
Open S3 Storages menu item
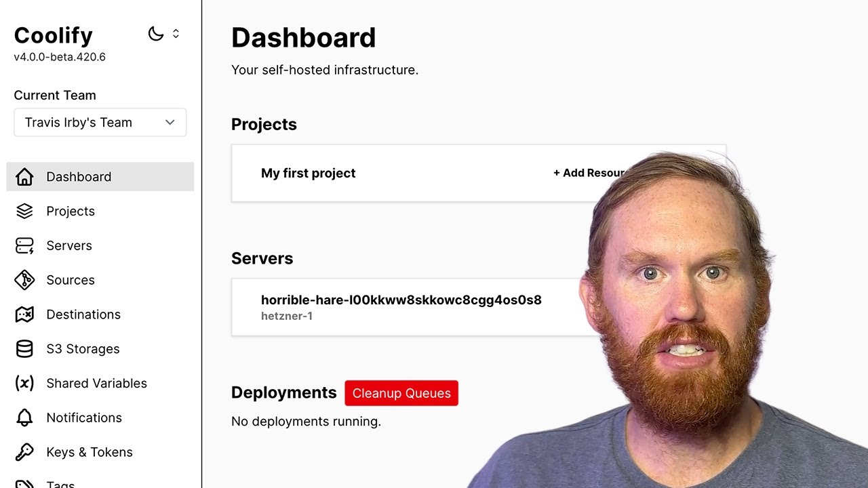[x=100, y=349]
